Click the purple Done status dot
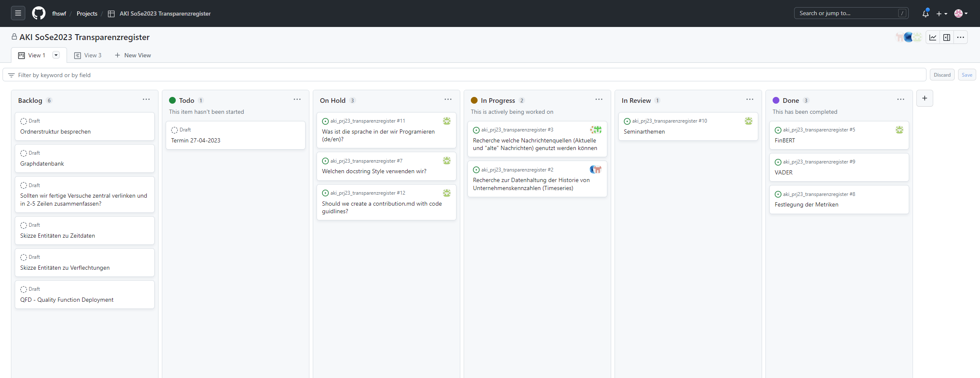The height and width of the screenshot is (378, 980). click(776, 100)
